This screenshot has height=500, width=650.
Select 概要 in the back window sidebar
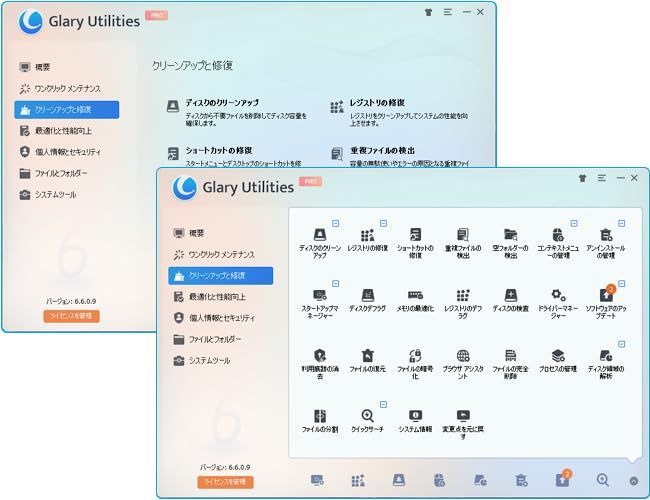coord(36,67)
